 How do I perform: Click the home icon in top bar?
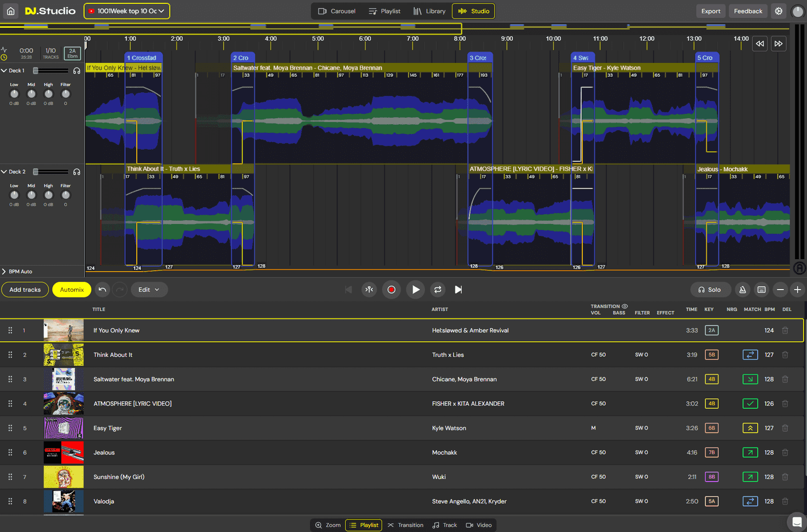click(11, 11)
